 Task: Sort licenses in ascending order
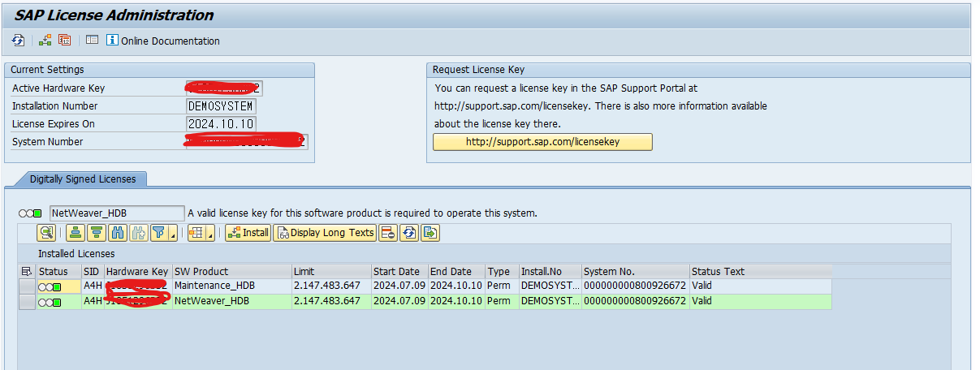click(76, 233)
